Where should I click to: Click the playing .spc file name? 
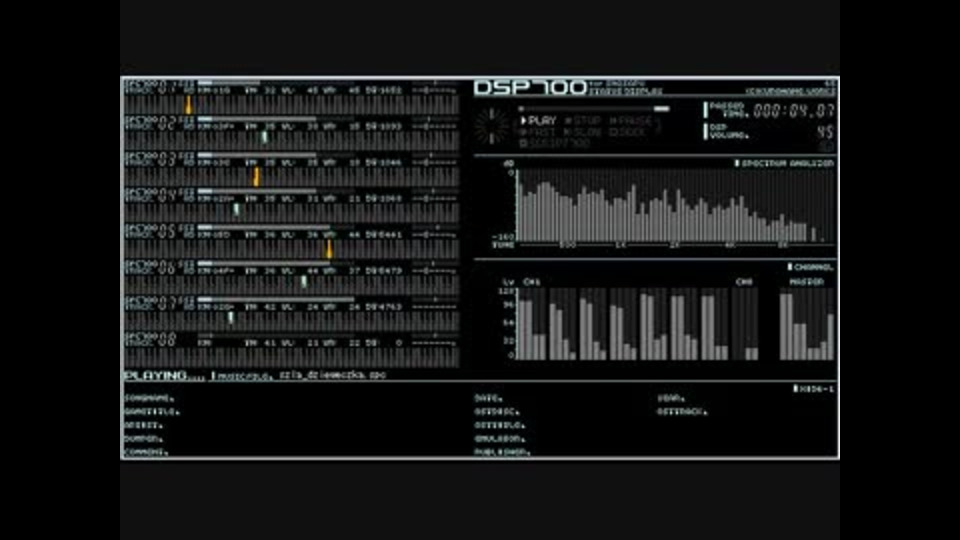pos(332,375)
